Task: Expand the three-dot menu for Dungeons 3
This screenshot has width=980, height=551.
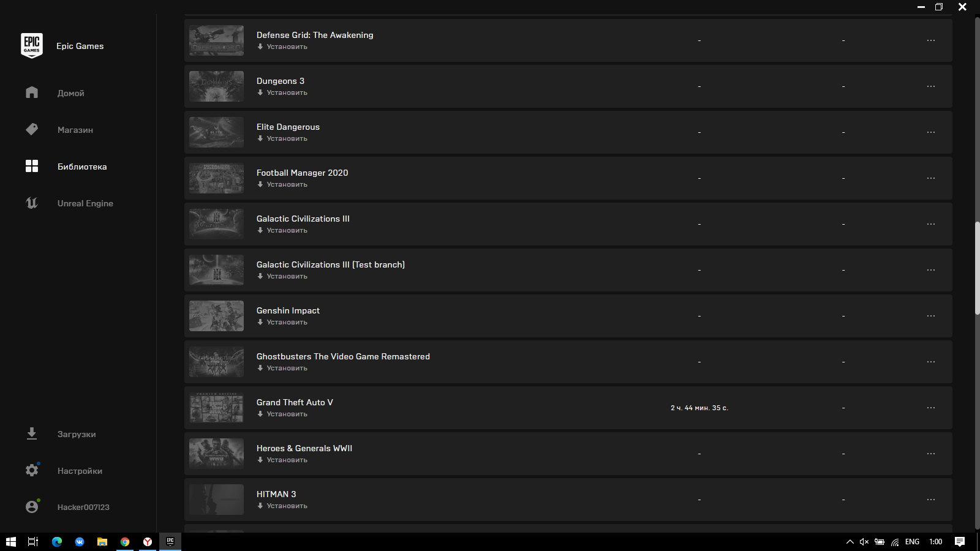Action: tap(931, 86)
